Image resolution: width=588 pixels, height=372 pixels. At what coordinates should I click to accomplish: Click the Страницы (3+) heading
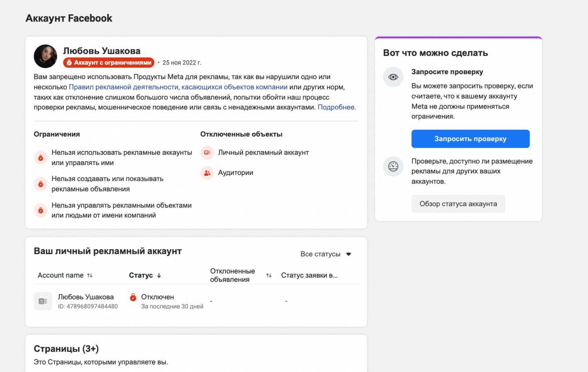point(66,349)
